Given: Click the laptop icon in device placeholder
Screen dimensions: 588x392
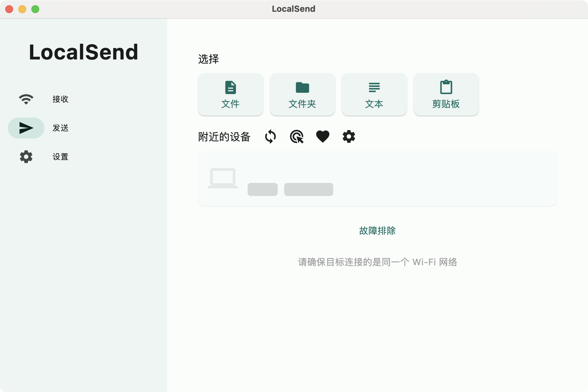Looking at the screenshot, I should pyautogui.click(x=223, y=178).
